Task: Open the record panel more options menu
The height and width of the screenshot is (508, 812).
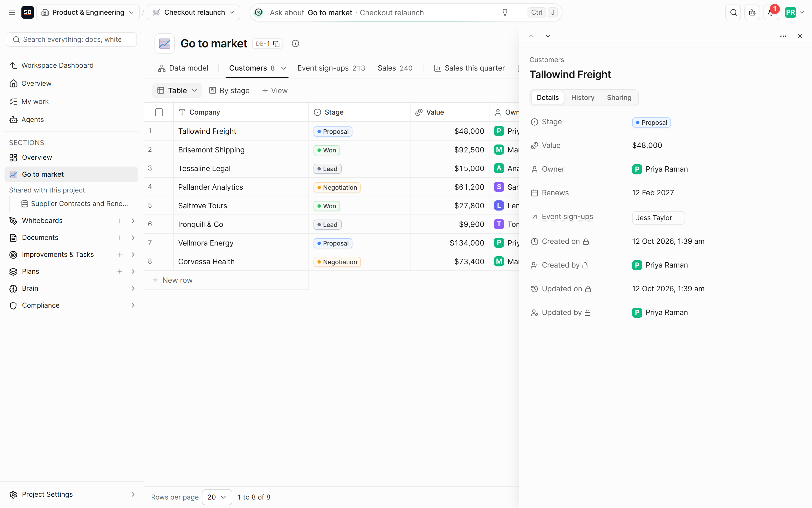Action: [783, 36]
